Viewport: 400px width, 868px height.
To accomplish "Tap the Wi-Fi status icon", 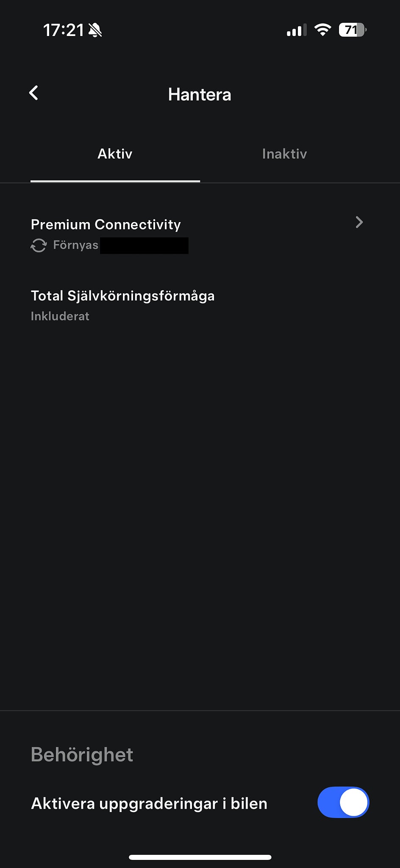I will (x=322, y=30).
